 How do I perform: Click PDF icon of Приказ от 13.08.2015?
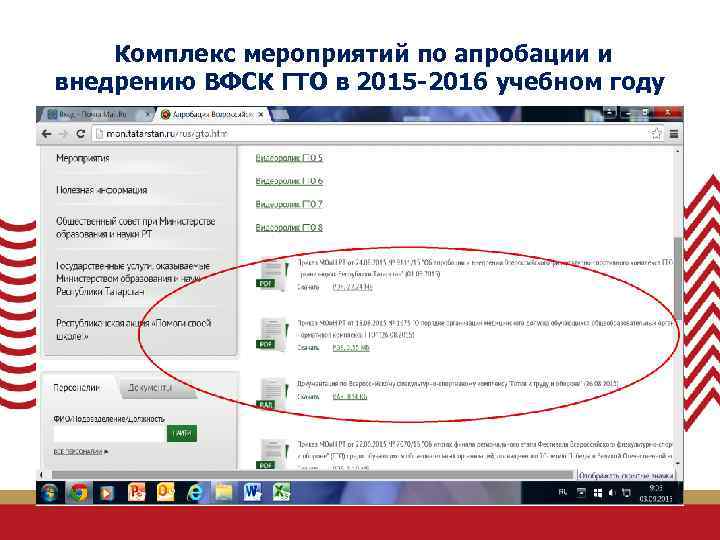pyautogui.click(x=273, y=335)
